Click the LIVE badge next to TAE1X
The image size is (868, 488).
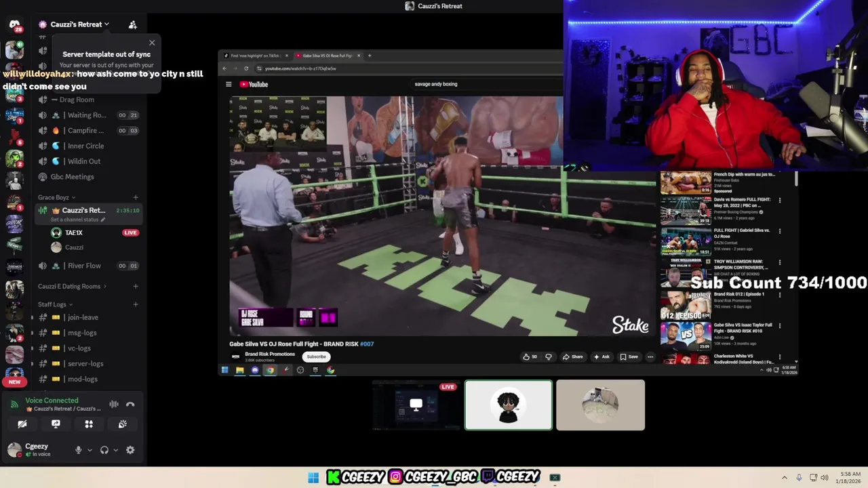pyautogui.click(x=130, y=232)
